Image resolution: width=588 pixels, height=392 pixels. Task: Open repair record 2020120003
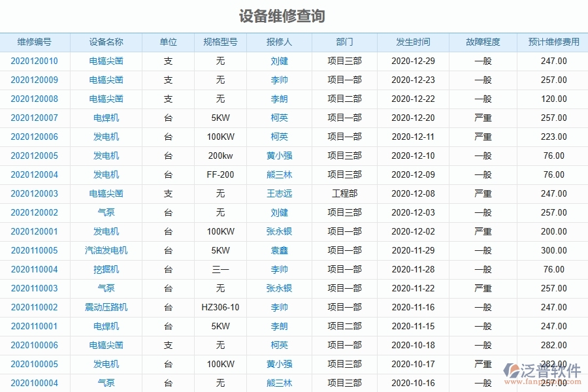pos(35,193)
